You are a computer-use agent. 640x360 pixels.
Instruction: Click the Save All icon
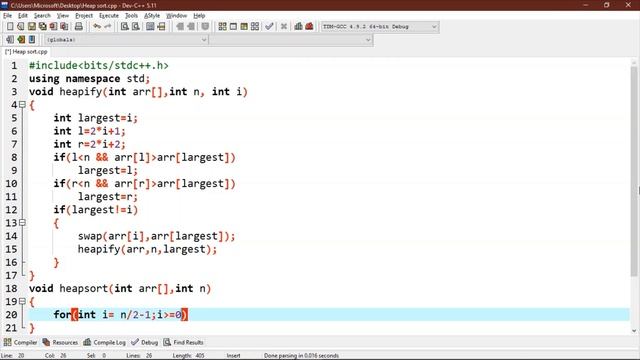tap(42, 27)
